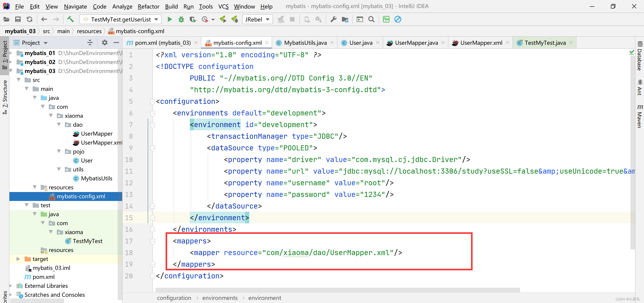Run Anything using the terminal-window icon
This screenshot has height=303, width=644.
pyautogui.click(x=360, y=19)
